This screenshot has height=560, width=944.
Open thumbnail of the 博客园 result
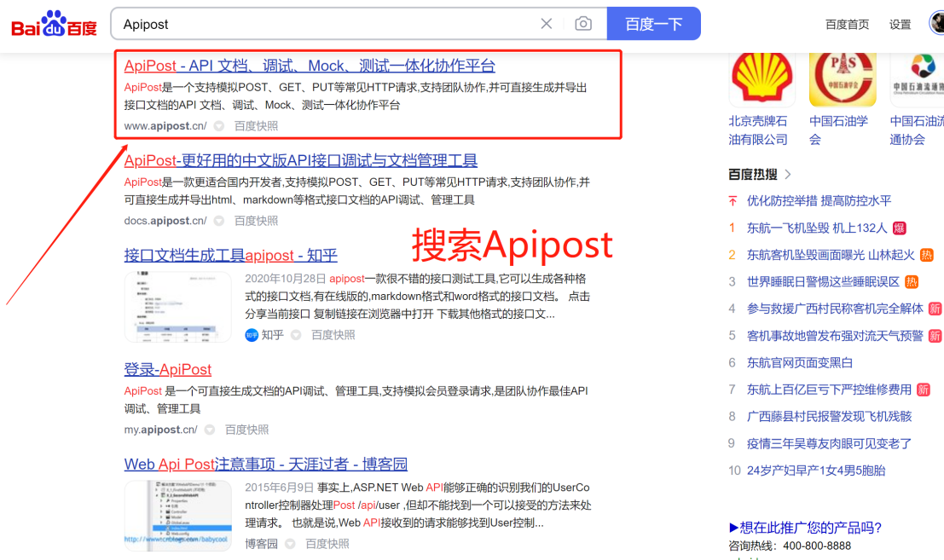click(177, 516)
